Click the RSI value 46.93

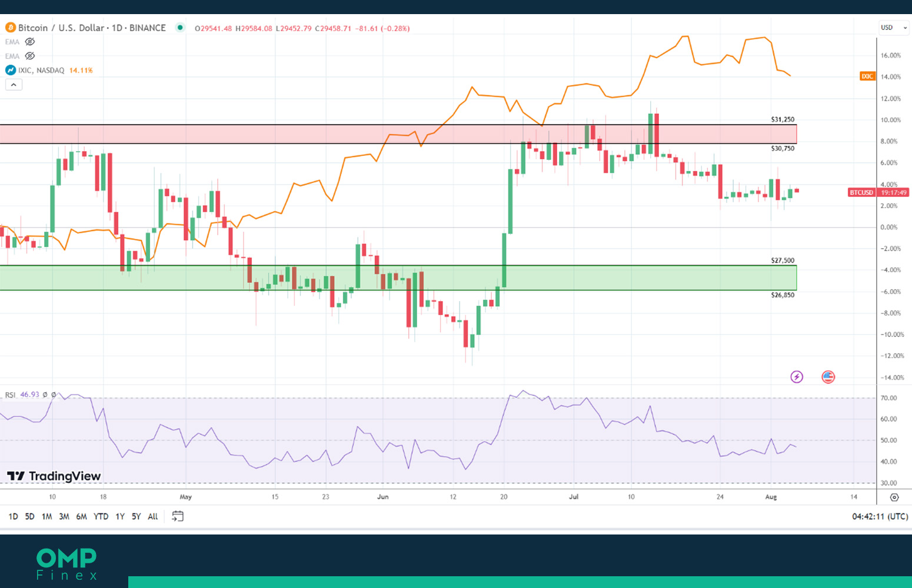click(x=29, y=395)
